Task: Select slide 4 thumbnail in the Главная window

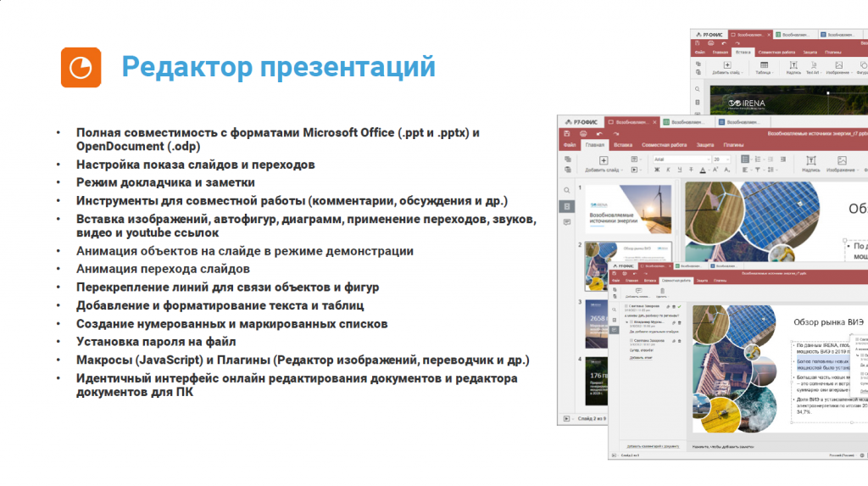Action: point(597,382)
